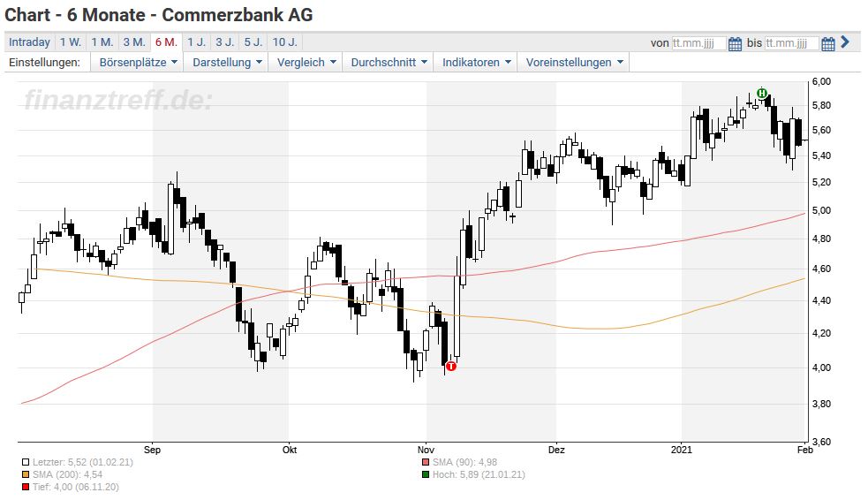This screenshot has height=500, width=868.
Task: Click the 6,00 price axis label
Action: pyautogui.click(x=821, y=81)
